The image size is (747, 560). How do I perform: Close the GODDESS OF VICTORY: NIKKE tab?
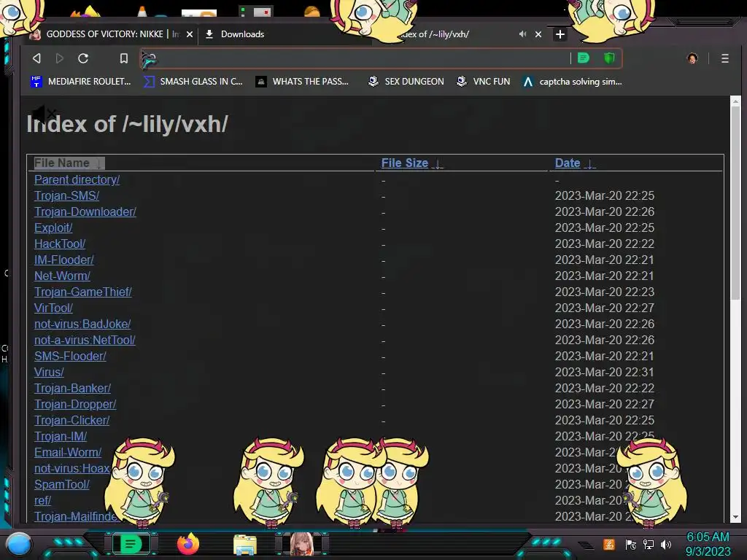point(190,34)
